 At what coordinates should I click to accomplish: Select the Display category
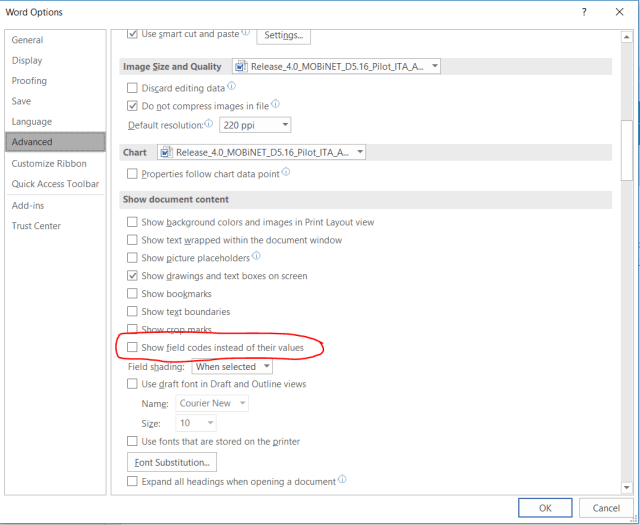[55, 60]
